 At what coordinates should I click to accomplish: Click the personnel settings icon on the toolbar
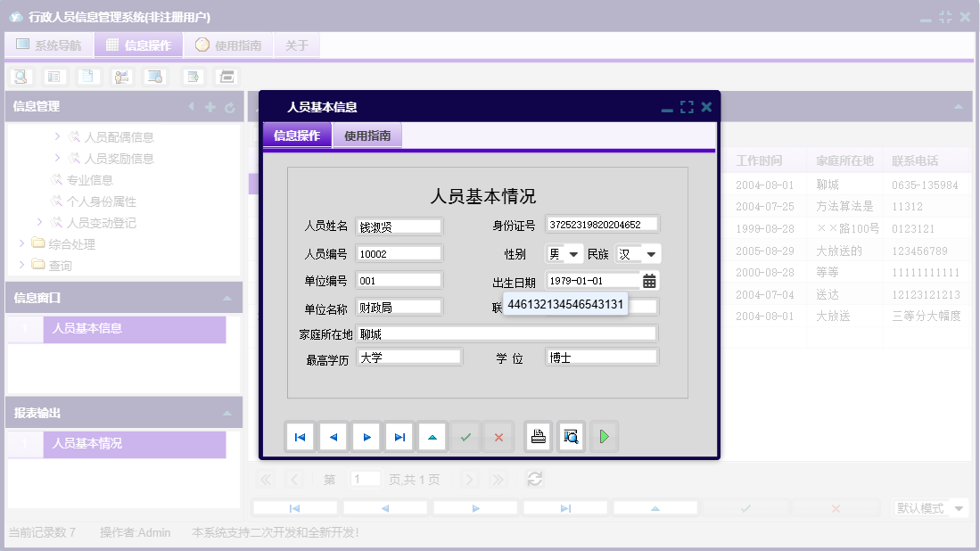(121, 77)
